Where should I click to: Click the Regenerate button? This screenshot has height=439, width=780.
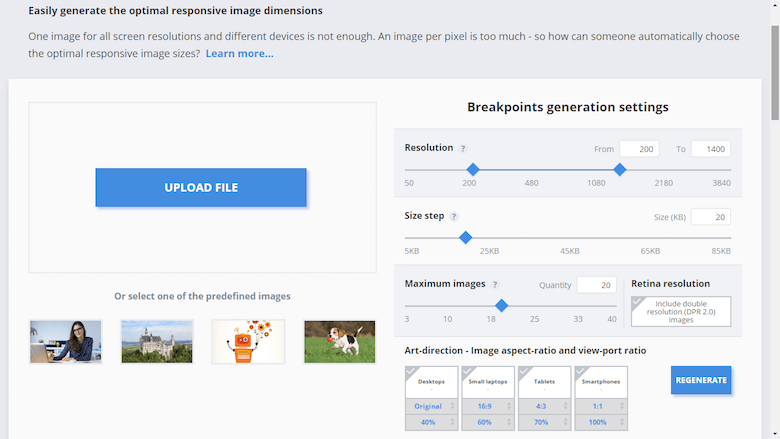coord(700,380)
